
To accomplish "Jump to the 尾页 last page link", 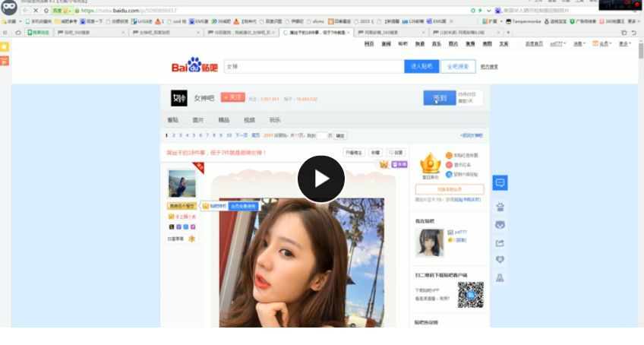I will tap(255, 135).
